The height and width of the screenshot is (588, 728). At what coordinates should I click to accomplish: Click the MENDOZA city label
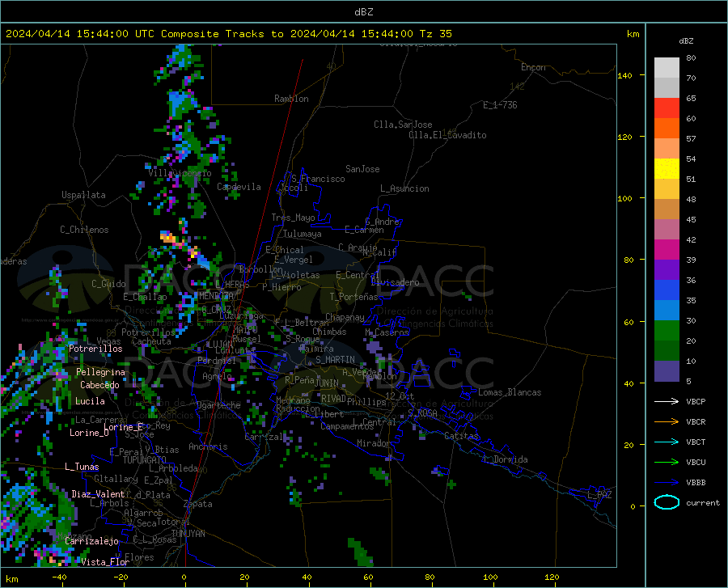pyautogui.click(x=216, y=296)
